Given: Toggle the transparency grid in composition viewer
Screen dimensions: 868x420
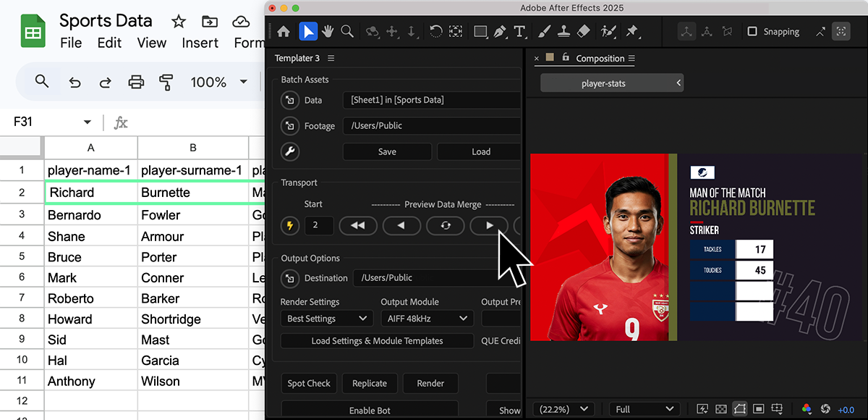Looking at the screenshot, I should pos(721,409).
